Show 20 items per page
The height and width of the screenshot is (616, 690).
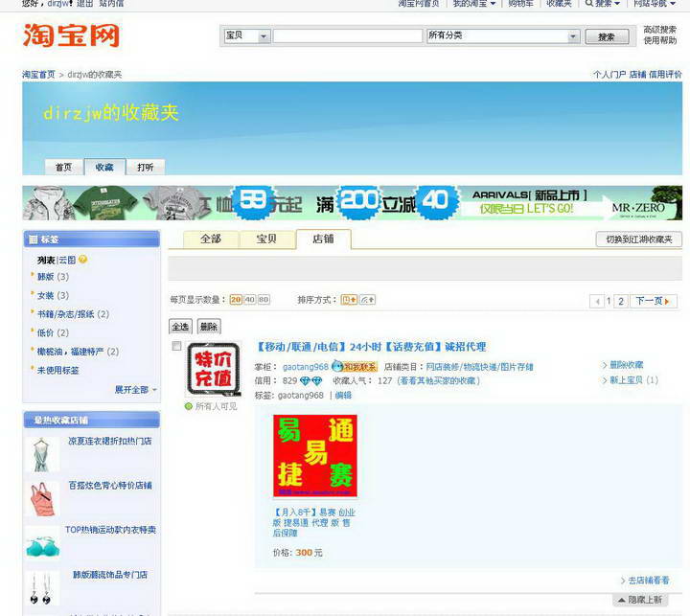coord(236,300)
